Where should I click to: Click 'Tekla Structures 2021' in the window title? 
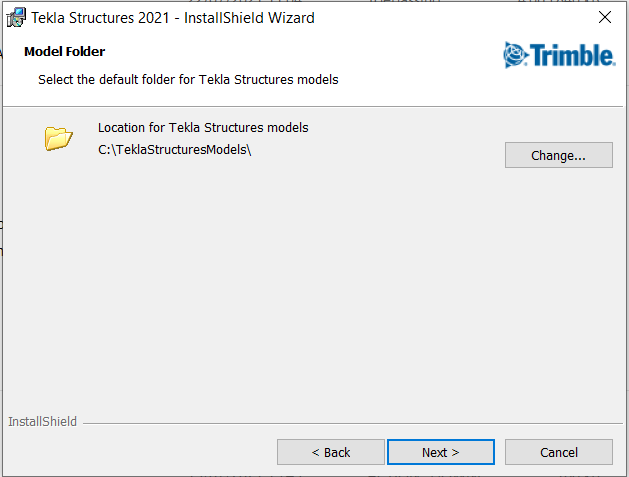[x=100, y=18]
